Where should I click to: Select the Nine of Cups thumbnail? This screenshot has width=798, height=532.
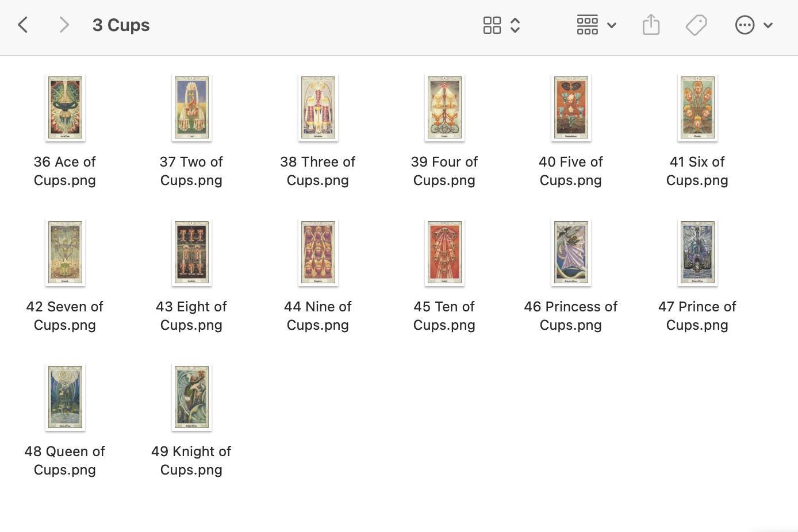(318, 253)
